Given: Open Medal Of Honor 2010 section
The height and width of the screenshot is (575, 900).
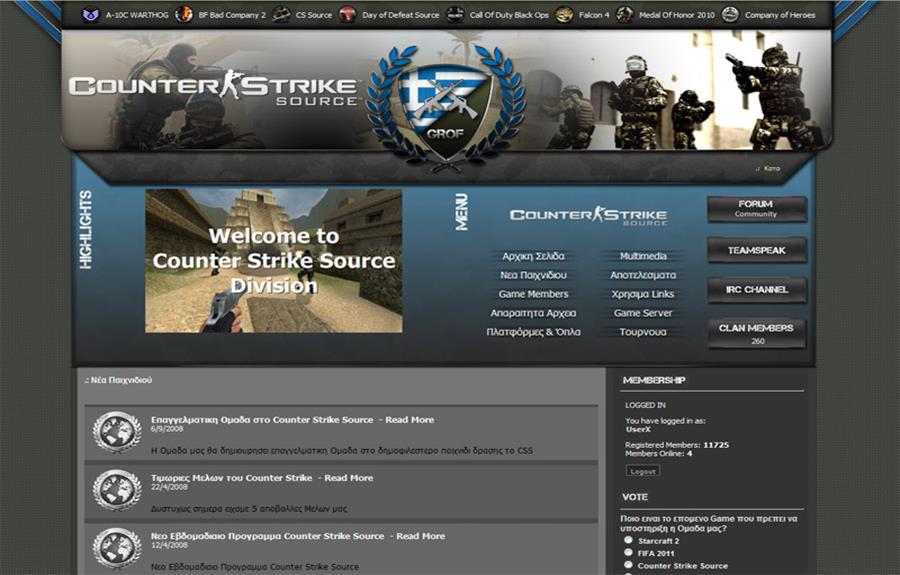Looking at the screenshot, I should click(x=677, y=15).
